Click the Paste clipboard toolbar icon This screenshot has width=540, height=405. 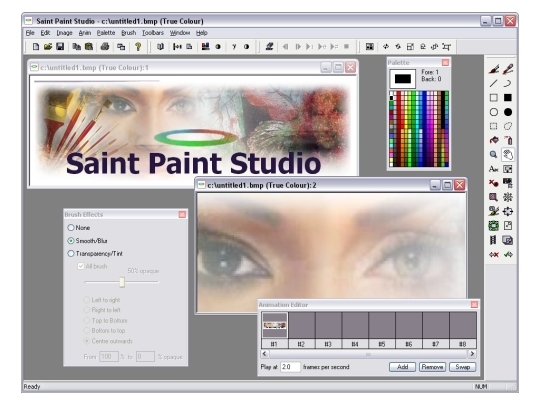click(89, 46)
